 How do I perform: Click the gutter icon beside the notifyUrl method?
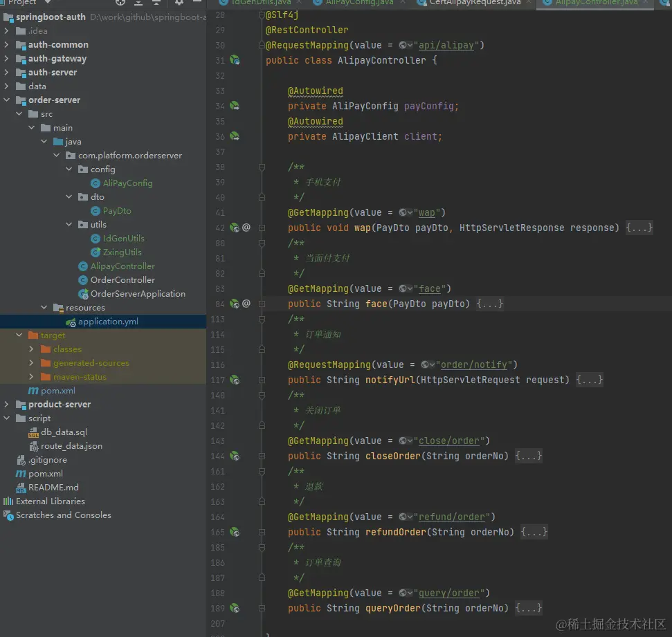coord(235,380)
